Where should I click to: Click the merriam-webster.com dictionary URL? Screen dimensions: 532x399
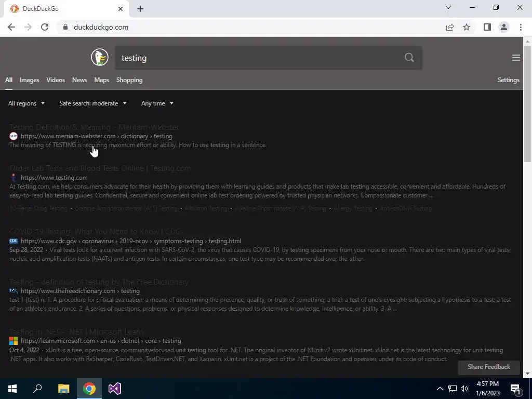click(x=96, y=136)
